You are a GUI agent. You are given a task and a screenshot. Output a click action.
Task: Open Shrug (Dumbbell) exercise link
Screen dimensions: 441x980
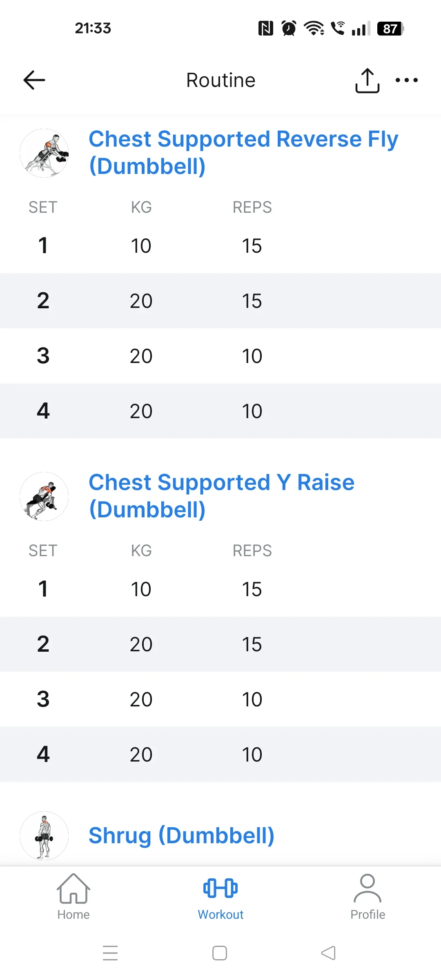[x=181, y=835]
